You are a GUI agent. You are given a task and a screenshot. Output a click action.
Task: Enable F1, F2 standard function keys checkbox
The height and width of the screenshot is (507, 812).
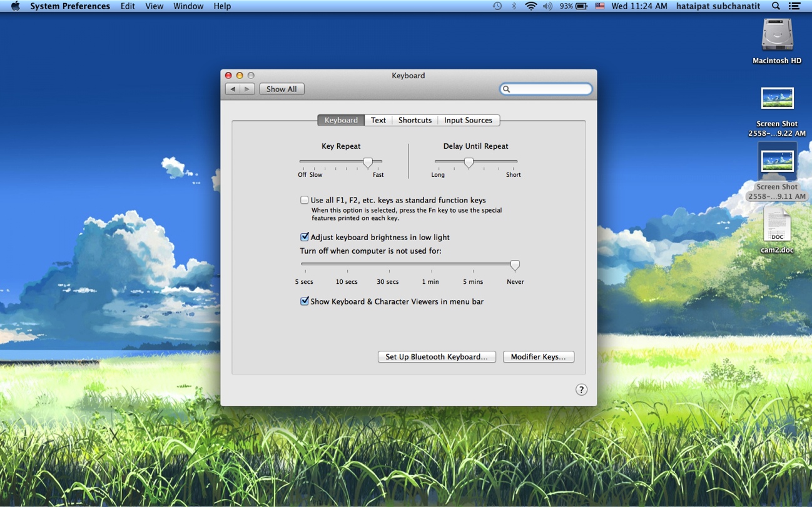coord(305,200)
